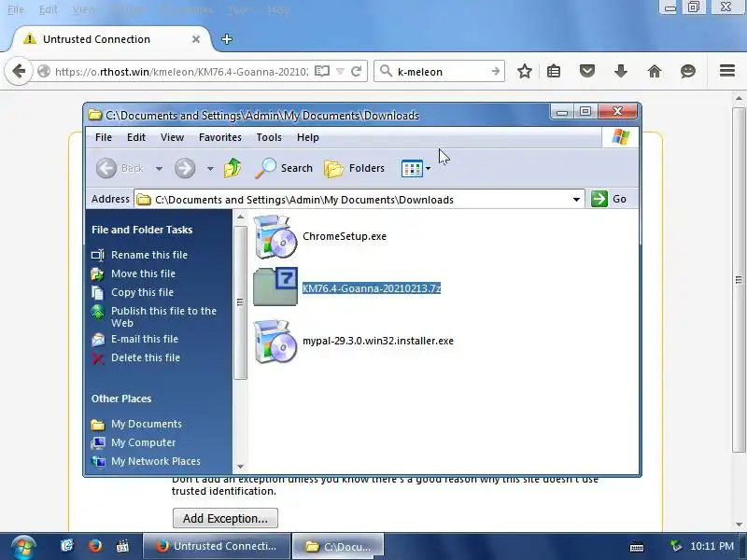Toggle the Folders pane

click(354, 168)
